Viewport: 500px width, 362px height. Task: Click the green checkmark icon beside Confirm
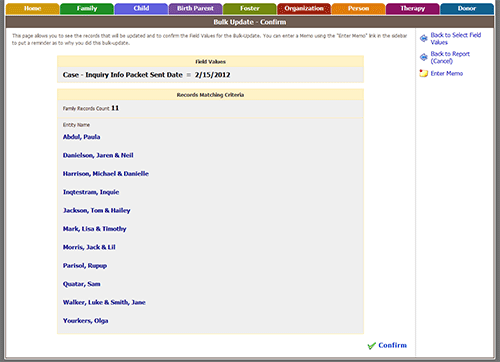click(x=371, y=346)
